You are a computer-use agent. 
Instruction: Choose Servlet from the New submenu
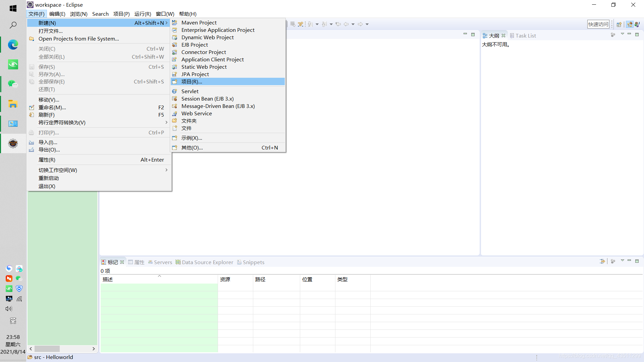(228, 91)
